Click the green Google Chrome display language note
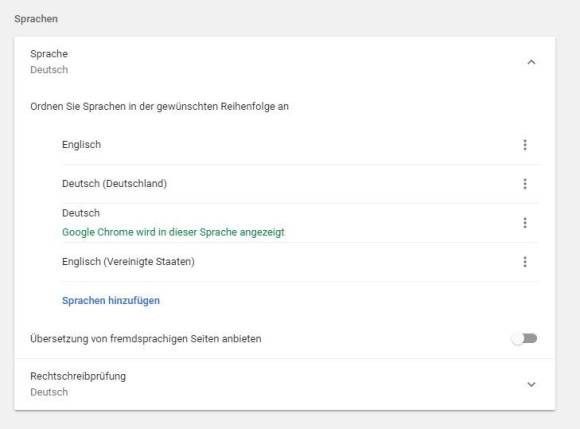 [x=173, y=232]
